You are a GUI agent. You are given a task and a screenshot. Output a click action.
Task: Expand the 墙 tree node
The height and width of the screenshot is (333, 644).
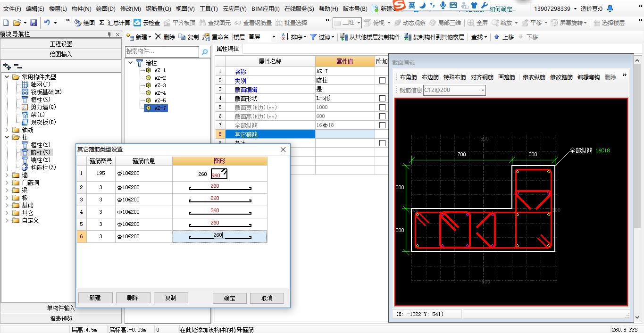coord(7,175)
